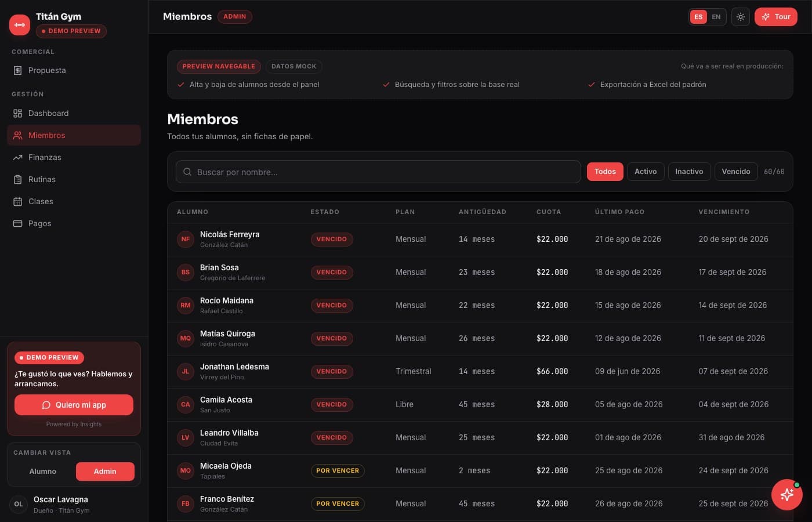The height and width of the screenshot is (522, 812).
Task: Filter members by Activo
Action: coord(646,172)
